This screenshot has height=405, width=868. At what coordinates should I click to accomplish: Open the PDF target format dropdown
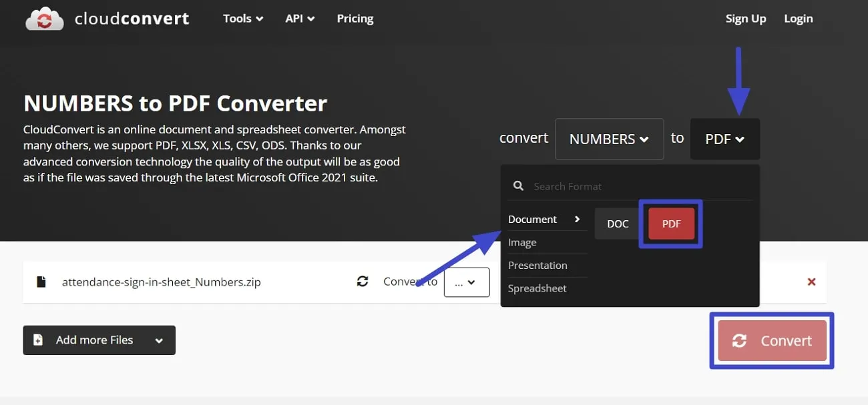(724, 139)
